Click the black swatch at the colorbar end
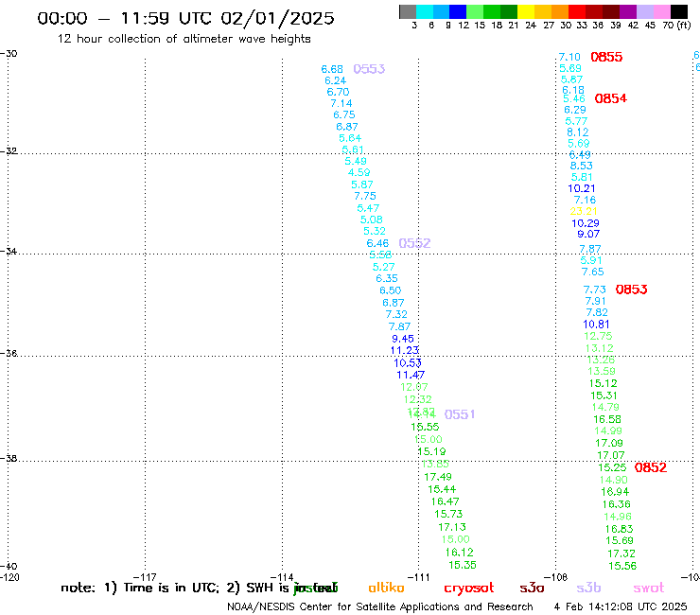The image size is (700, 615). pyautogui.click(x=679, y=11)
